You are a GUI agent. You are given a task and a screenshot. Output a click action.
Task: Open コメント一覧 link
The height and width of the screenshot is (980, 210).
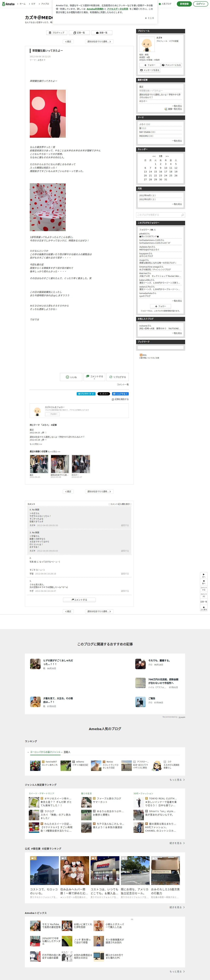coord(123,385)
